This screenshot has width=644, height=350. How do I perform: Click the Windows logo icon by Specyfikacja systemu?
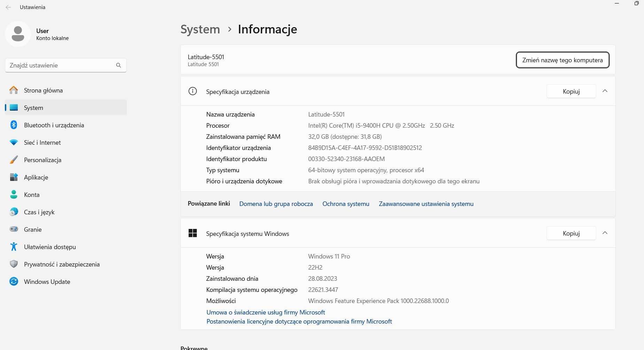tap(193, 233)
